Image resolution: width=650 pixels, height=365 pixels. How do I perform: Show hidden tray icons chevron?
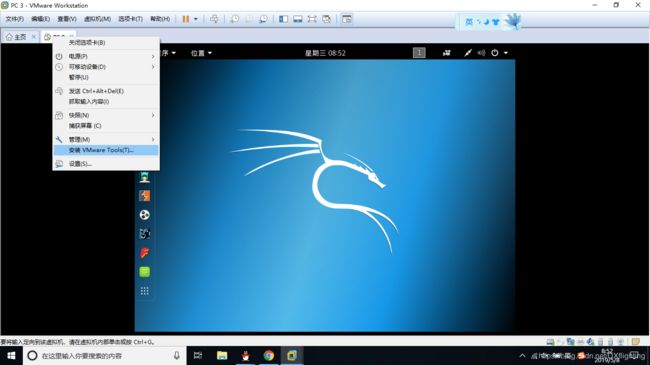(522, 355)
